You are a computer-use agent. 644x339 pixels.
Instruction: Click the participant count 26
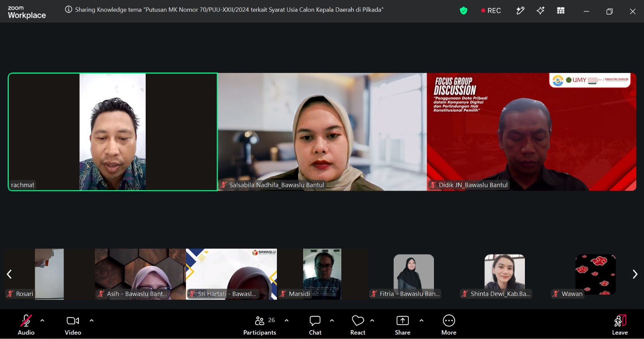pos(272,320)
